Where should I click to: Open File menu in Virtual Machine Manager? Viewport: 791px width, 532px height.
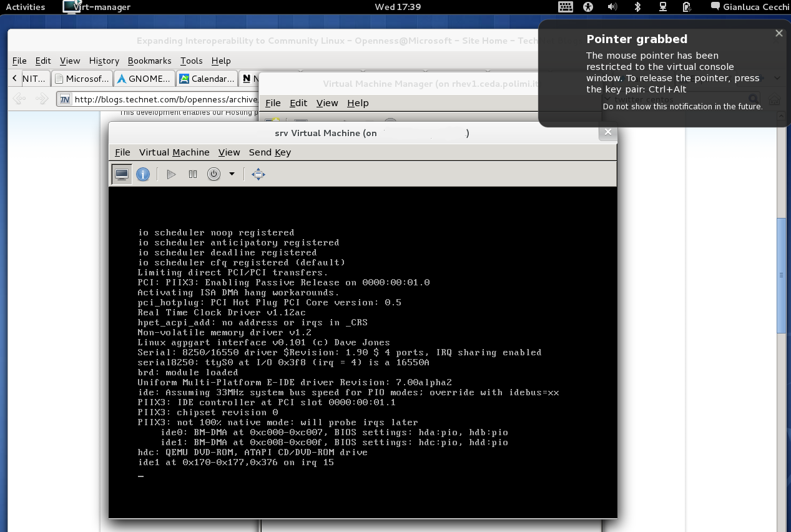click(273, 103)
